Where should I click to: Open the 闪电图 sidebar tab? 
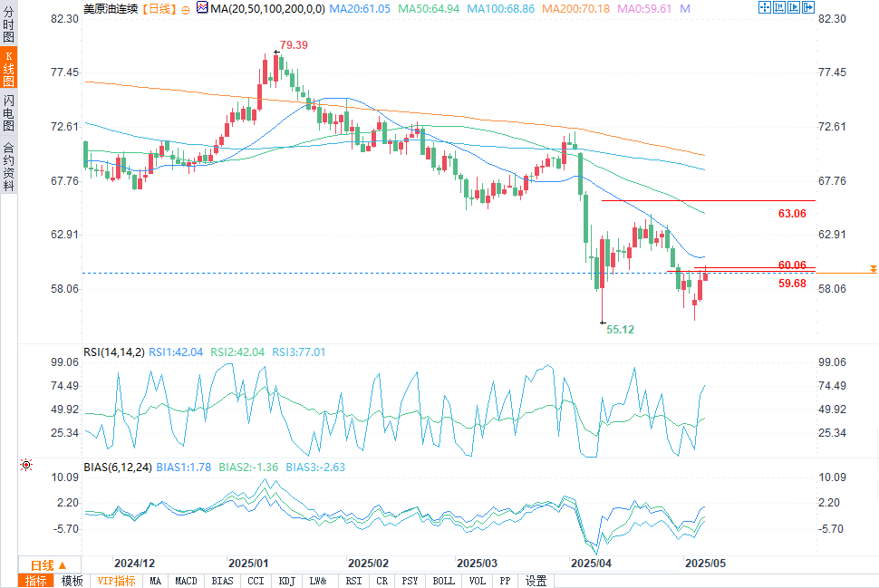[x=8, y=112]
